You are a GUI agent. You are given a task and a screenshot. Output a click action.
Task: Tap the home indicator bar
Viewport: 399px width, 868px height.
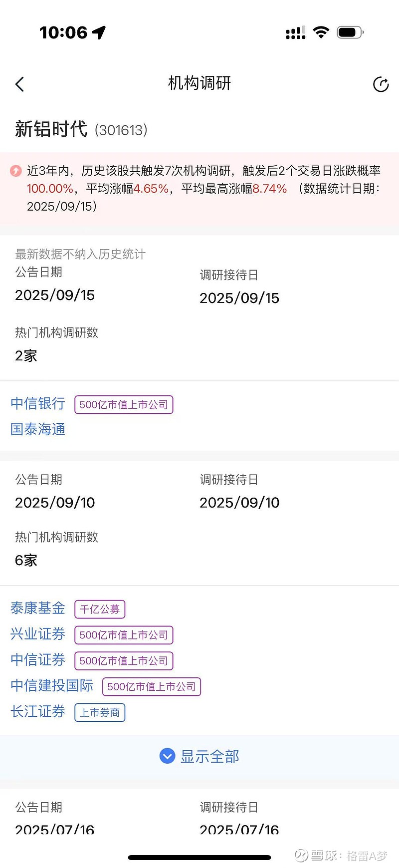pos(199,858)
